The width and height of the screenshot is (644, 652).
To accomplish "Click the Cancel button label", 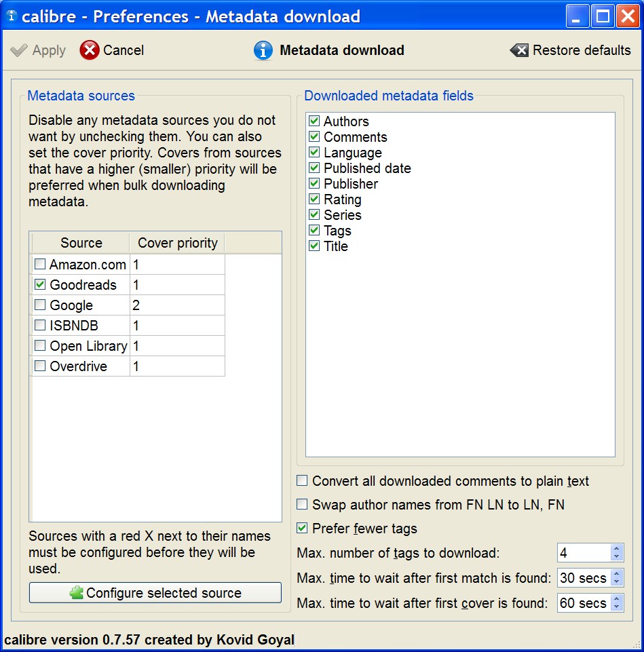I will 123,50.
